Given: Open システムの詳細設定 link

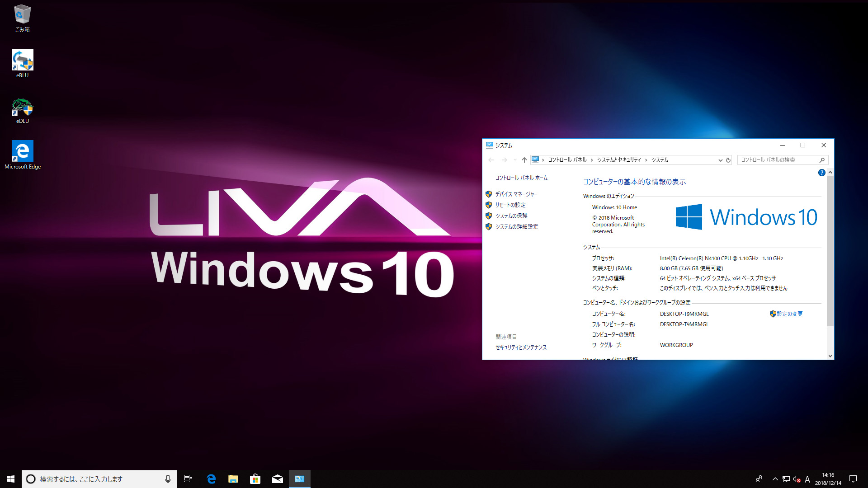Looking at the screenshot, I should 516,227.
